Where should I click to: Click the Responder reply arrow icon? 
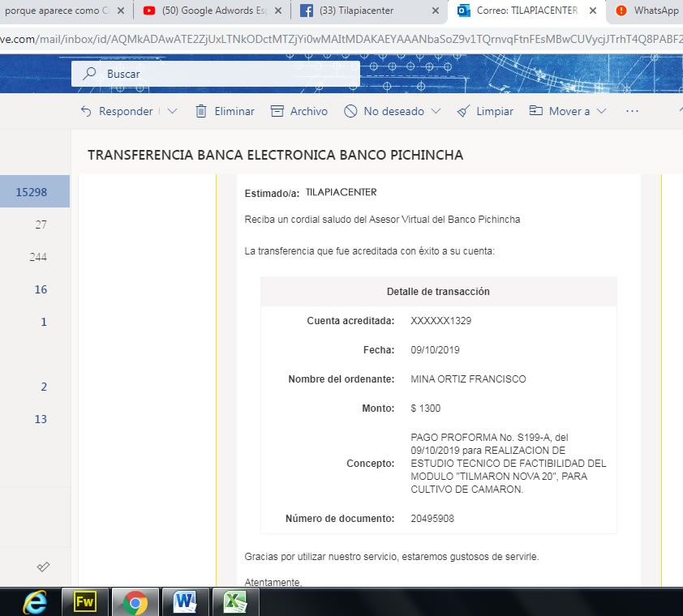[86, 111]
